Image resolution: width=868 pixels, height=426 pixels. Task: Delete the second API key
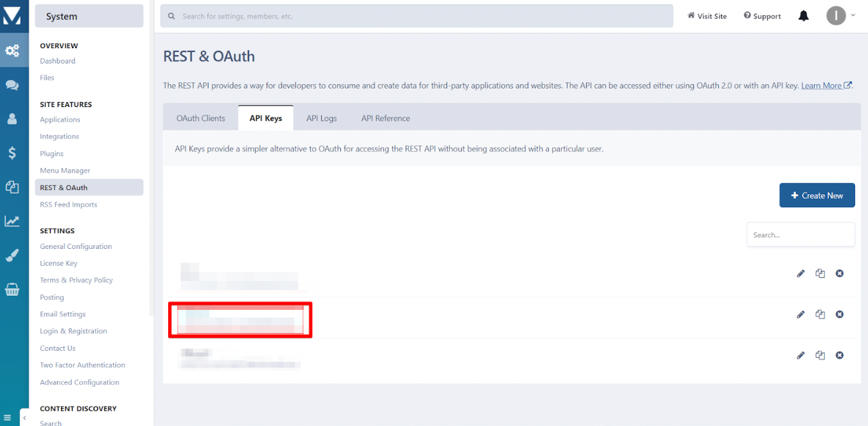click(x=839, y=314)
